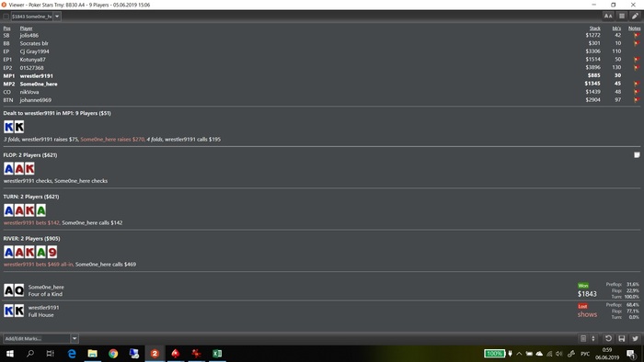
Task: Open Excel from the taskbar
Action: (217, 354)
